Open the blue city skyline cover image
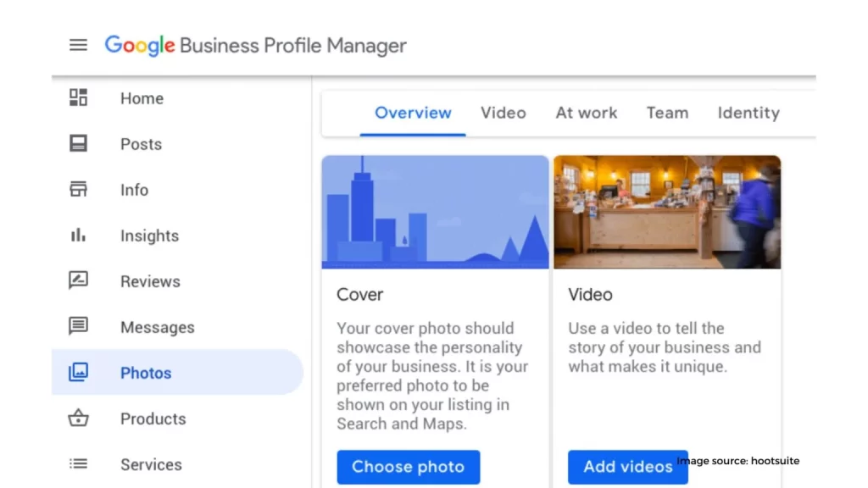Viewport: 868px width, 488px height. (x=435, y=213)
